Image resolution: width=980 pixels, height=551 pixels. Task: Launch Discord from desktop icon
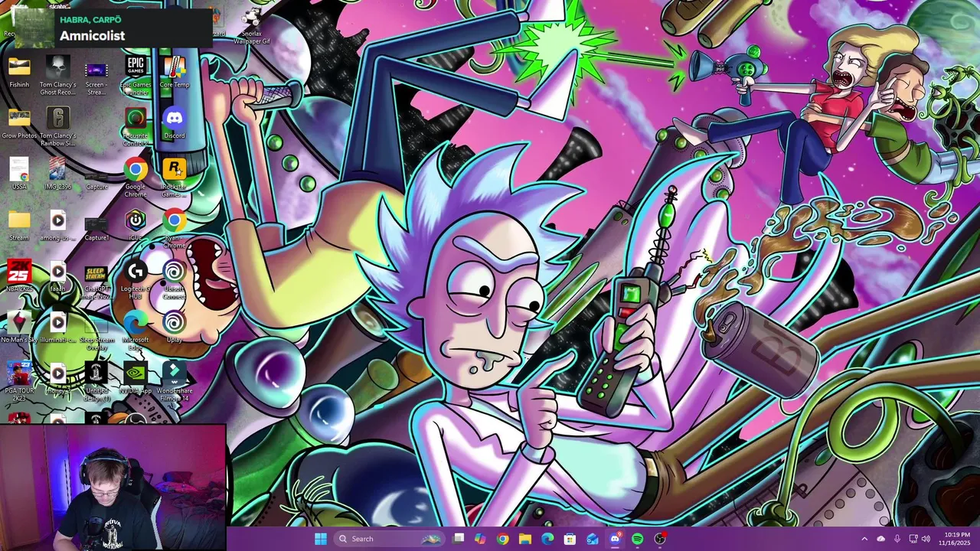pos(175,123)
